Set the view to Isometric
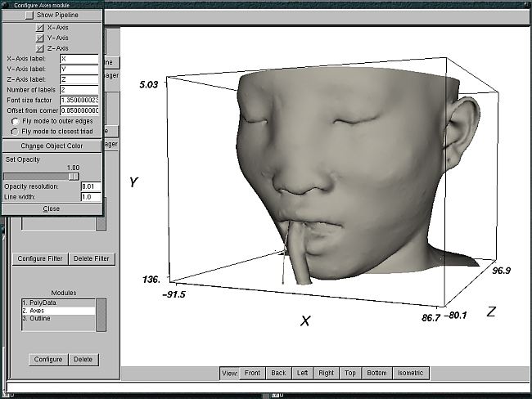The height and width of the screenshot is (399, 532). (410, 373)
